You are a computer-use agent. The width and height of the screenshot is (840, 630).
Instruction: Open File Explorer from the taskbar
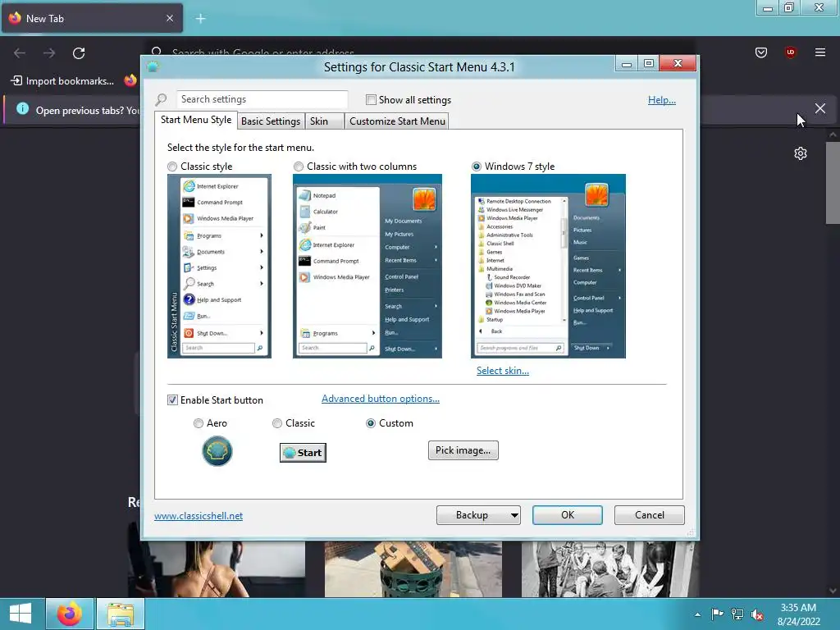click(x=121, y=614)
